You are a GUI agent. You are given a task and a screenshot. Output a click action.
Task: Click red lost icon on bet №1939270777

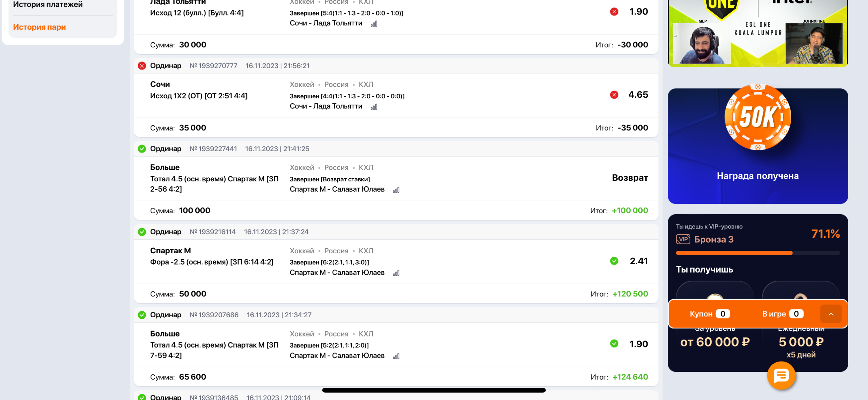(x=142, y=66)
